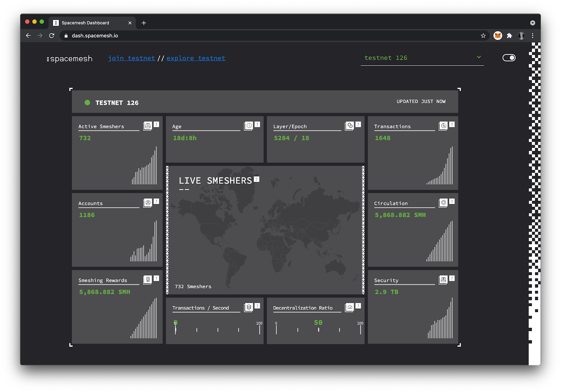Image resolution: width=561 pixels, height=392 pixels.
Task: Click the Active Smeshers card icon
Action: click(x=148, y=126)
